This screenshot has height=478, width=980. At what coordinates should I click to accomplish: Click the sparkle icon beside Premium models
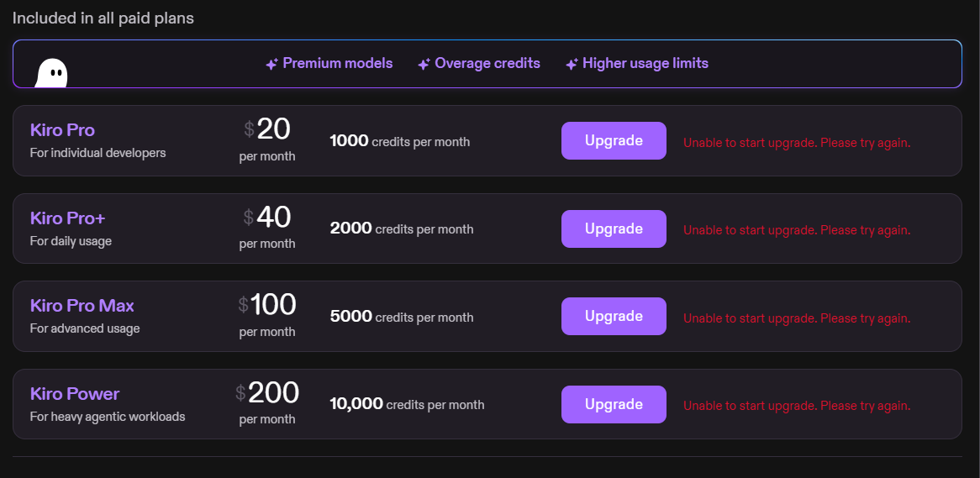coord(271,65)
